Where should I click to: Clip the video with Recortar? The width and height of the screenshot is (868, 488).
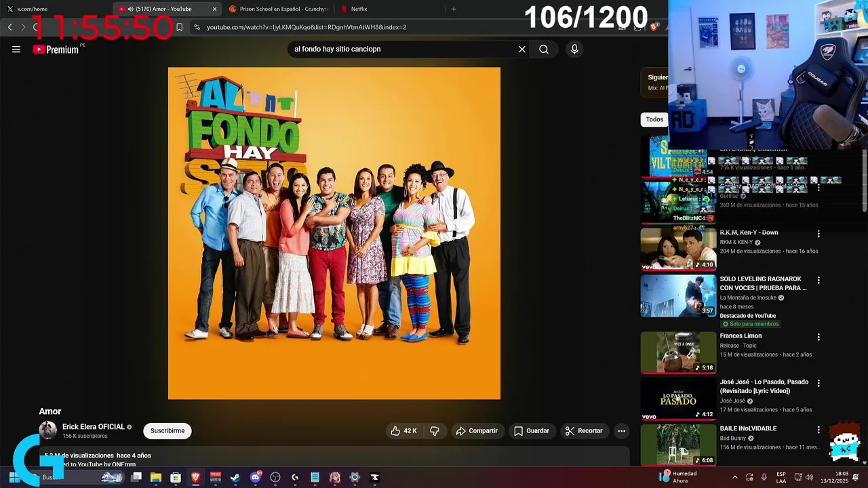click(585, 431)
